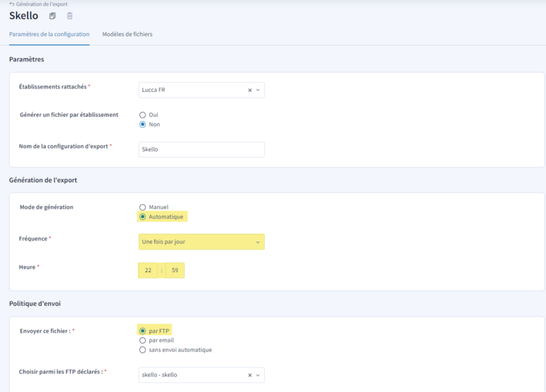The width and height of the screenshot is (546, 392).
Task: Expand the Établissements rattachés dropdown chevron
Action: [258, 90]
